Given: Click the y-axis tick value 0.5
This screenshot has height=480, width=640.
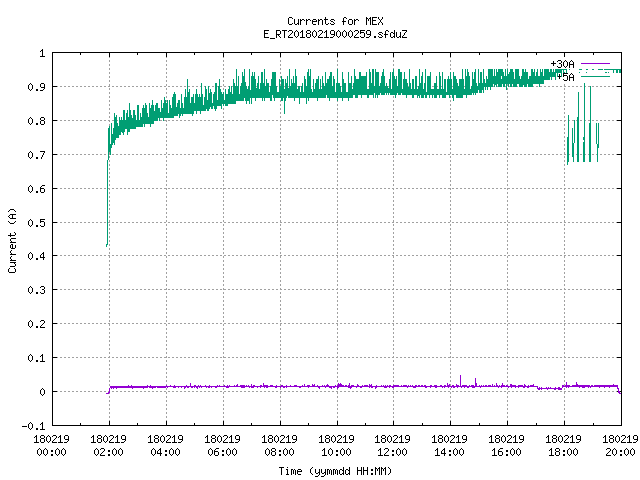Looking at the screenshot, I should [36, 222].
